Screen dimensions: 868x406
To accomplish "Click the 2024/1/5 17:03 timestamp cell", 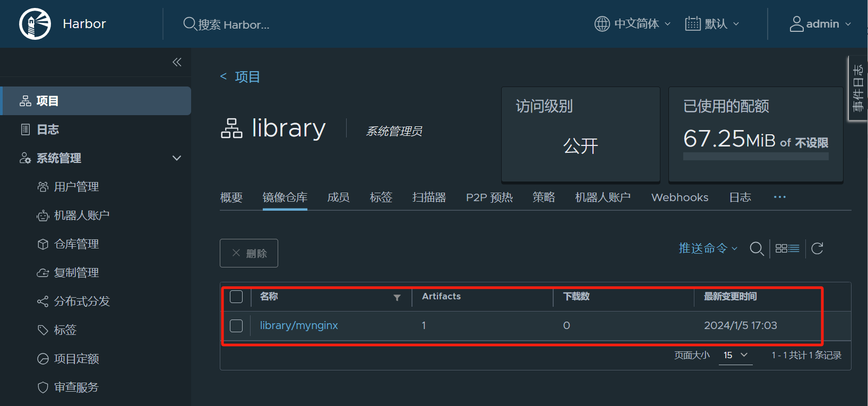I will (x=741, y=325).
